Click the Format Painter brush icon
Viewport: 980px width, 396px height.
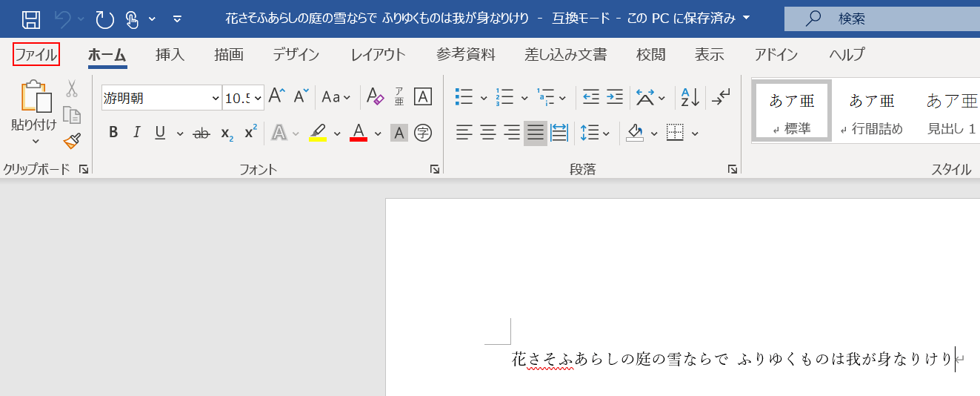point(72,141)
